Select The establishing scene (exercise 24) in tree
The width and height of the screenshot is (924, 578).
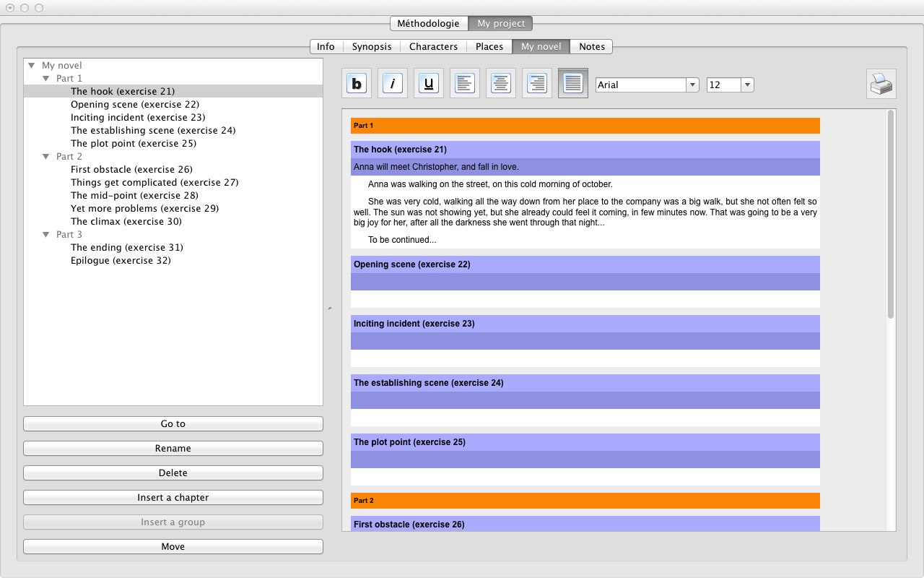click(153, 130)
